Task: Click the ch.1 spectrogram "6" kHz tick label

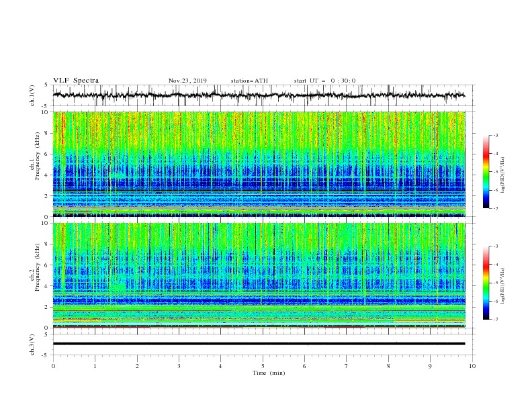Action: pos(47,154)
